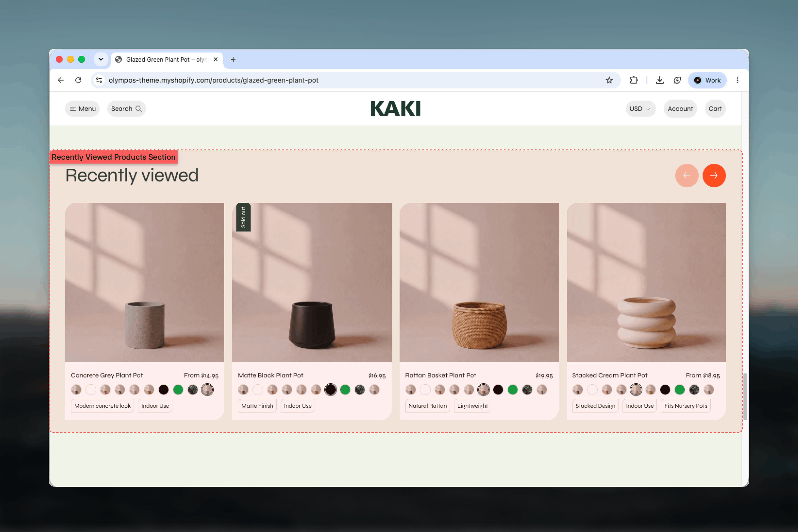Click the address bar URL
The width and height of the screenshot is (798, 532).
[213, 80]
